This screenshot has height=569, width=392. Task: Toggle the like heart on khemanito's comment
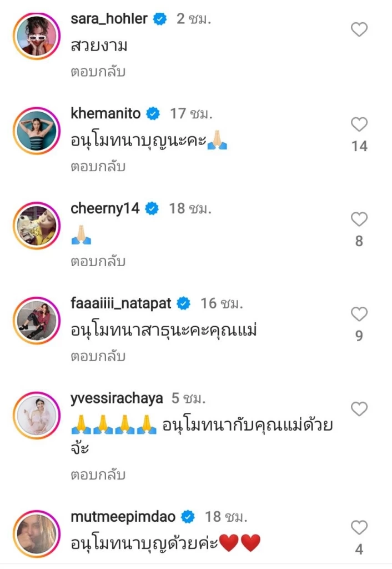359,123
